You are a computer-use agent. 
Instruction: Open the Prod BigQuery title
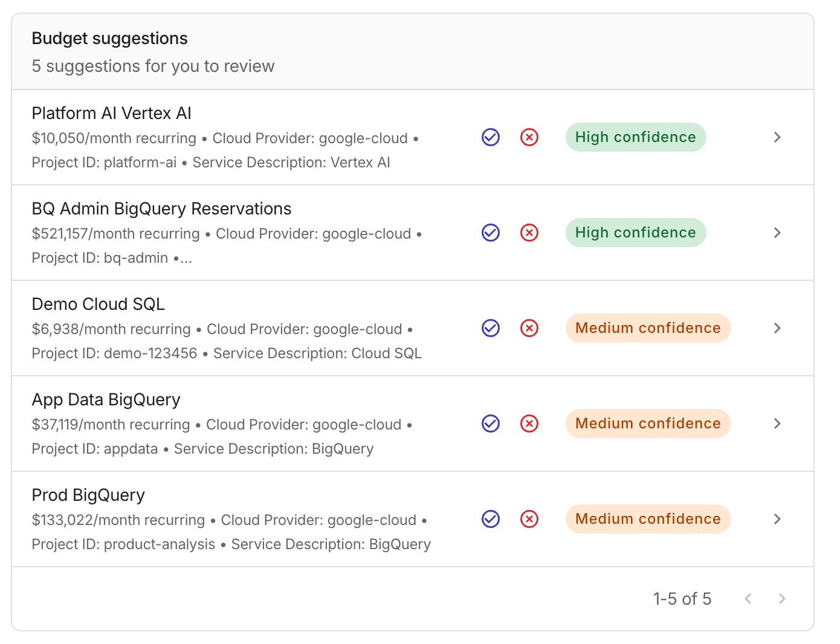tap(88, 495)
